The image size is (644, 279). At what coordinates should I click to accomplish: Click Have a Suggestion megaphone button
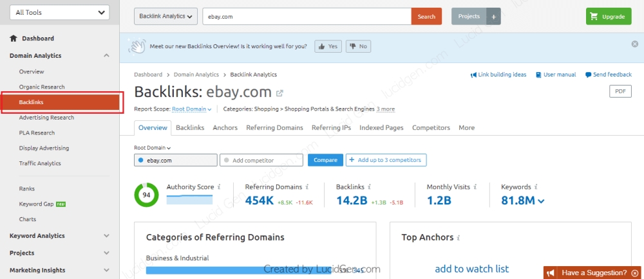(551, 273)
